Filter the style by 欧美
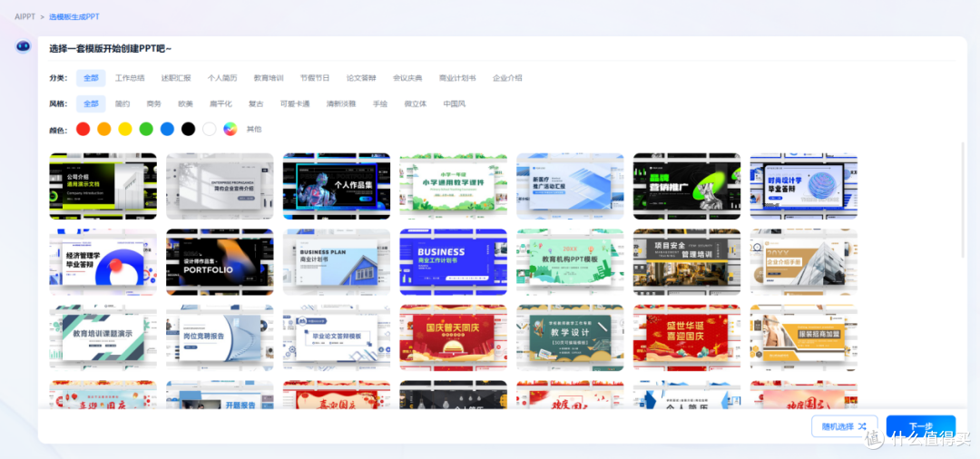The height and width of the screenshot is (459, 980). pyautogui.click(x=186, y=103)
